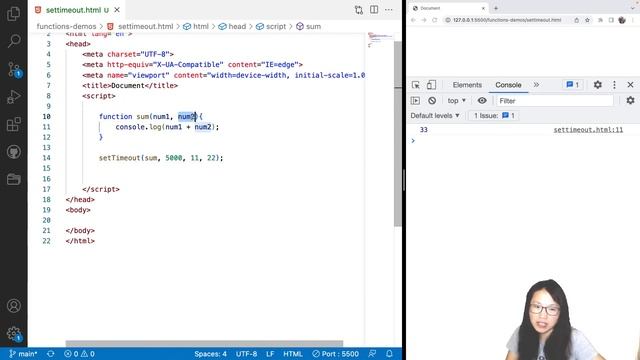This screenshot has width=640, height=360.
Task: Toggle the console sidebar
Action: coord(415,100)
